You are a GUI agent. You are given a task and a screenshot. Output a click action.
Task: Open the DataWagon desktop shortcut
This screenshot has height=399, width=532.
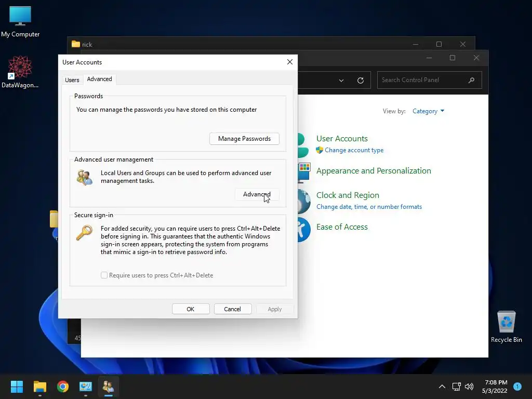[x=20, y=72]
